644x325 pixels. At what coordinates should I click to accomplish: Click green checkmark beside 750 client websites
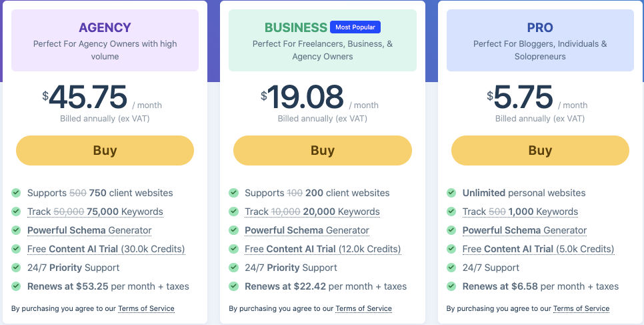coord(16,193)
